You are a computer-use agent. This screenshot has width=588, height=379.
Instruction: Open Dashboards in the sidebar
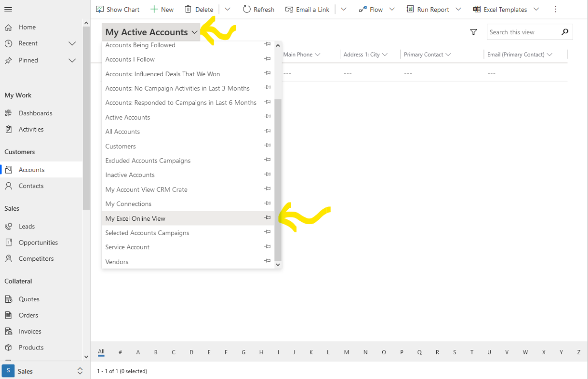click(35, 113)
